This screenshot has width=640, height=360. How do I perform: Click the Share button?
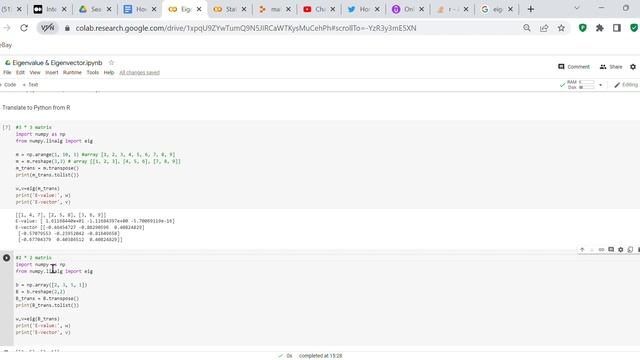click(611, 67)
